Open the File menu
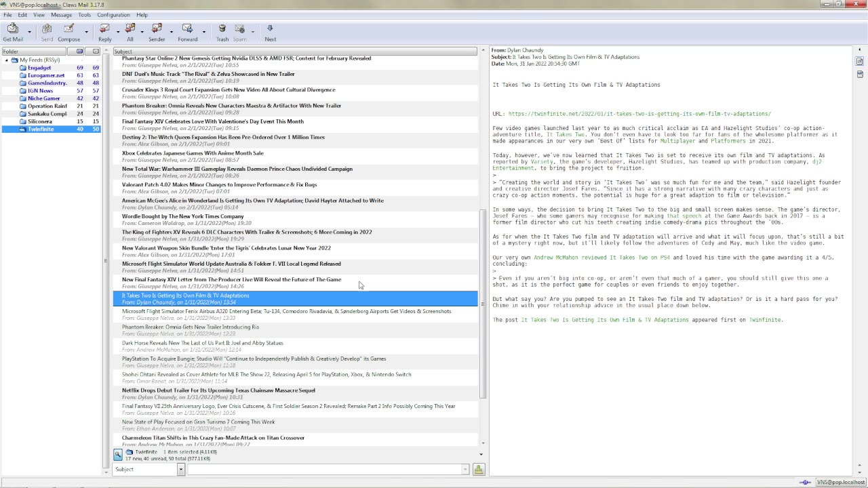This screenshot has width=868, height=488. click(x=7, y=15)
